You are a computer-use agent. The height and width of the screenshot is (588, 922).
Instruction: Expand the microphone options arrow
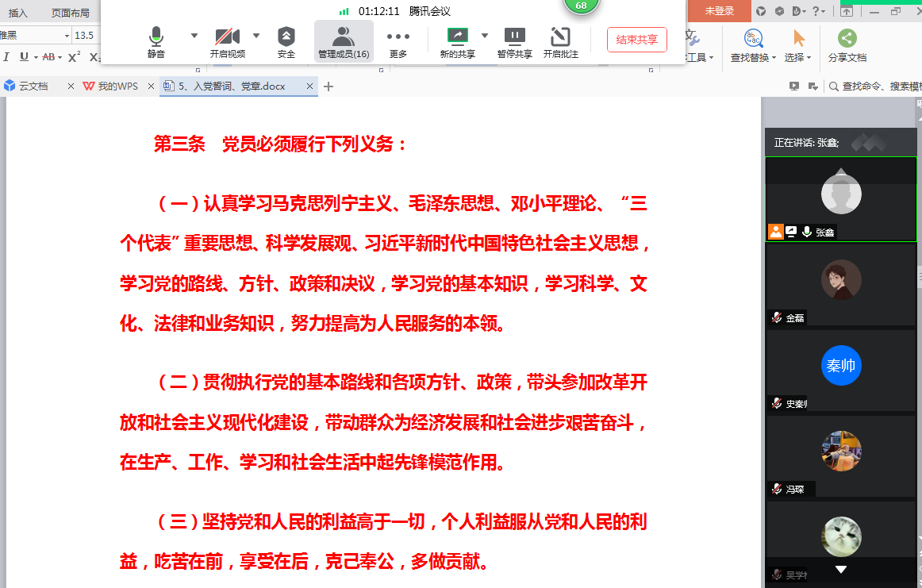194,36
